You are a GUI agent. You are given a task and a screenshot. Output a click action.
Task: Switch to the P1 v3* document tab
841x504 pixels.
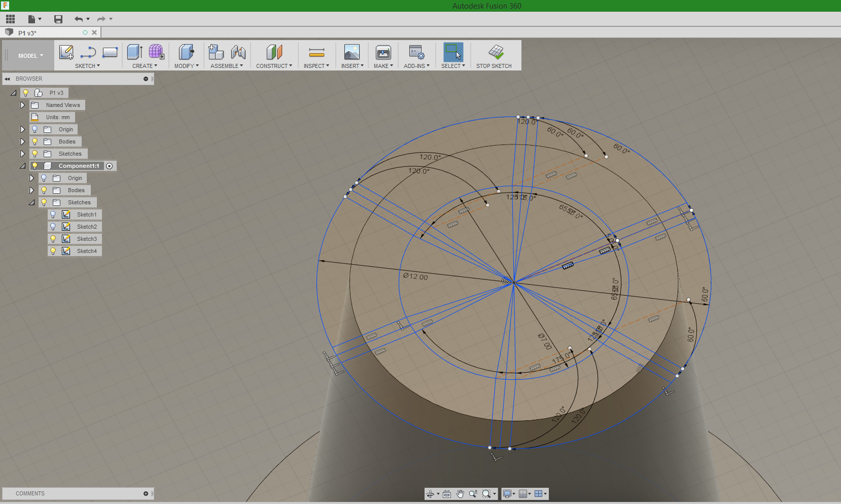27,33
